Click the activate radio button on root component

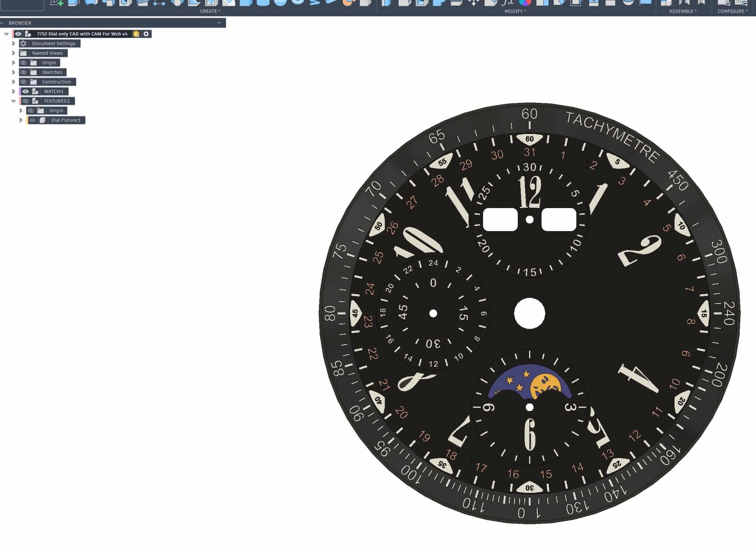point(146,34)
